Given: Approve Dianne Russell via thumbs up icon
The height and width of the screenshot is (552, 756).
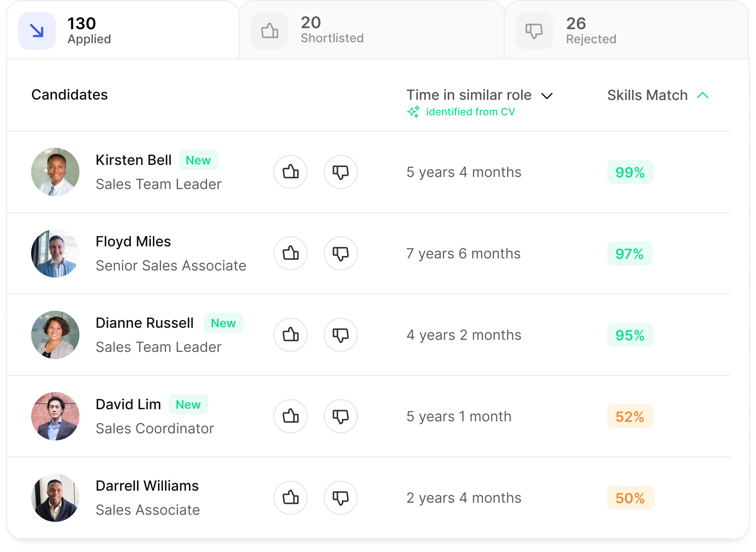Looking at the screenshot, I should tap(291, 335).
